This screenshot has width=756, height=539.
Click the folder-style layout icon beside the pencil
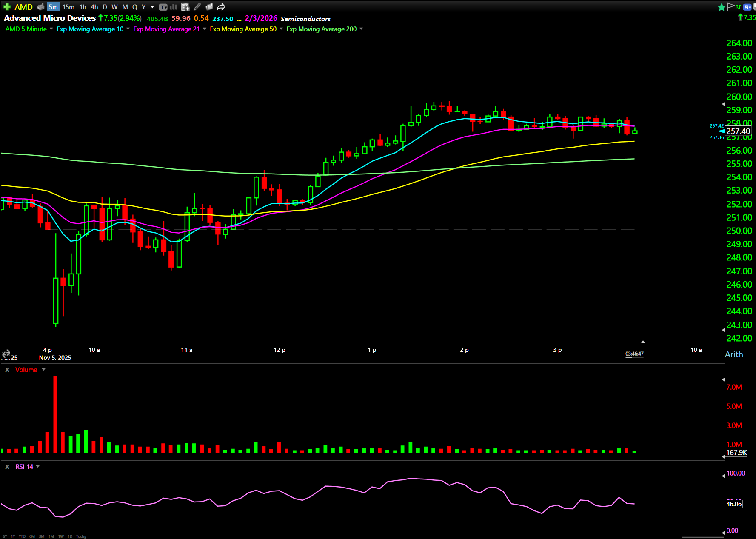tap(209, 7)
